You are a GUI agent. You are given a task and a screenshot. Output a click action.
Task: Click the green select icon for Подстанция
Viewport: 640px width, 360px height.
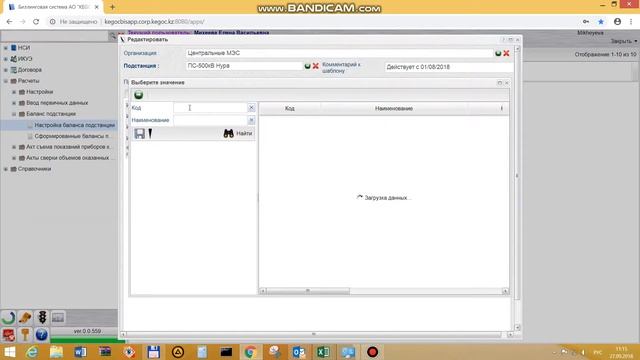[x=307, y=66]
